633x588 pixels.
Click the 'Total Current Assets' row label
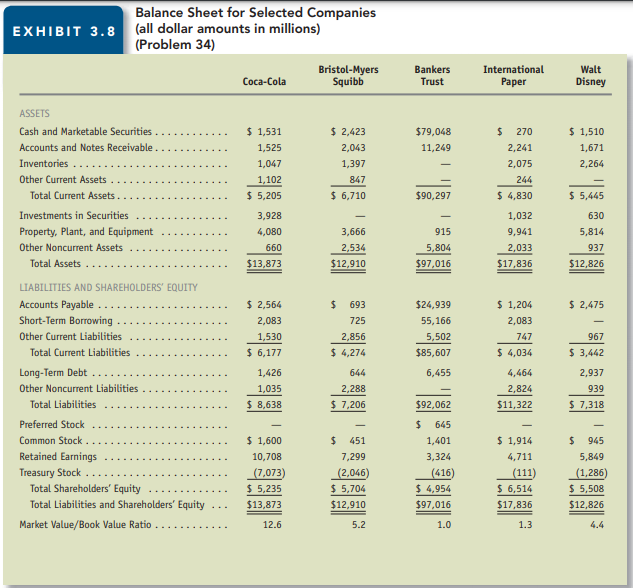72,196
